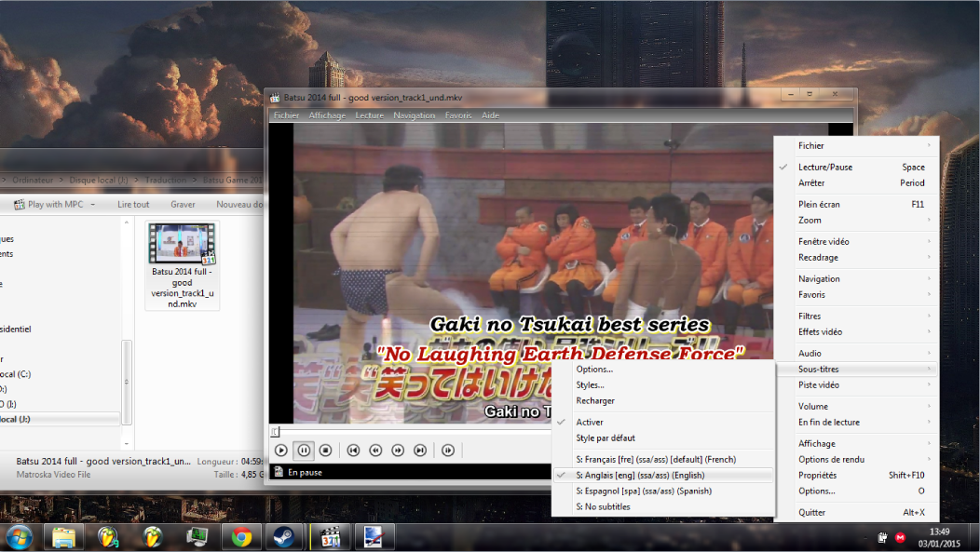
Task: Click the fast-forward/increase speed button
Action: (x=398, y=451)
